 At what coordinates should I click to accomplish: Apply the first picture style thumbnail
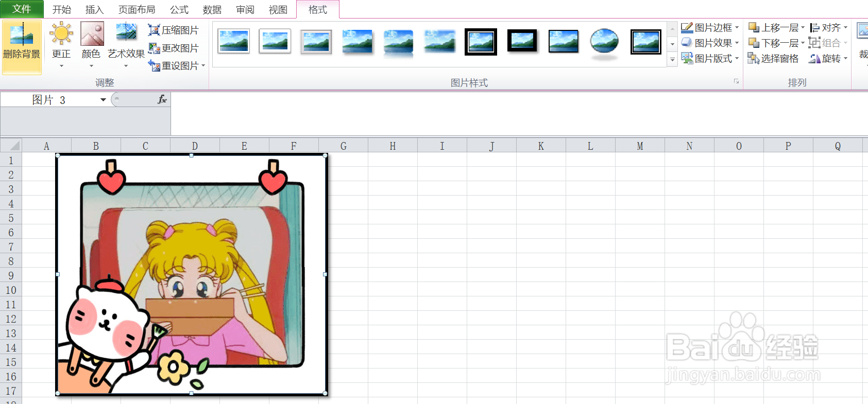[234, 41]
